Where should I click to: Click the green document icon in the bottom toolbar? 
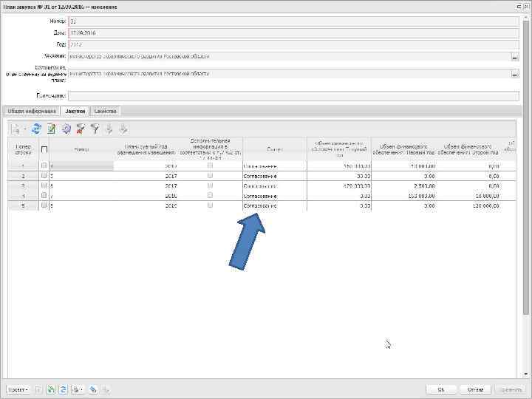(x=51, y=389)
